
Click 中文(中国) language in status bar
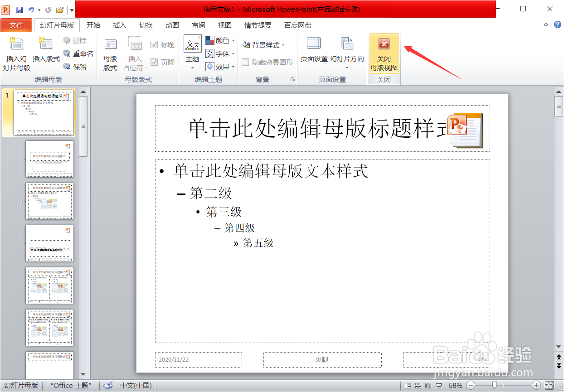pos(136,386)
